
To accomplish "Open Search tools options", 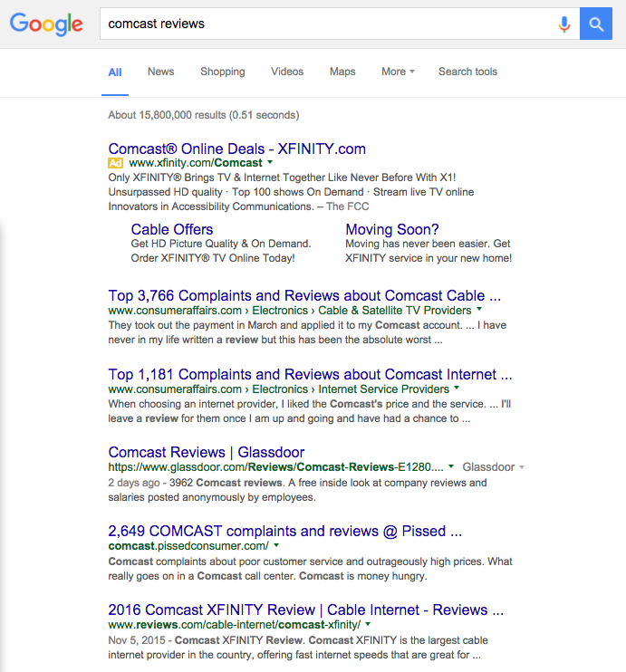I will 467,72.
